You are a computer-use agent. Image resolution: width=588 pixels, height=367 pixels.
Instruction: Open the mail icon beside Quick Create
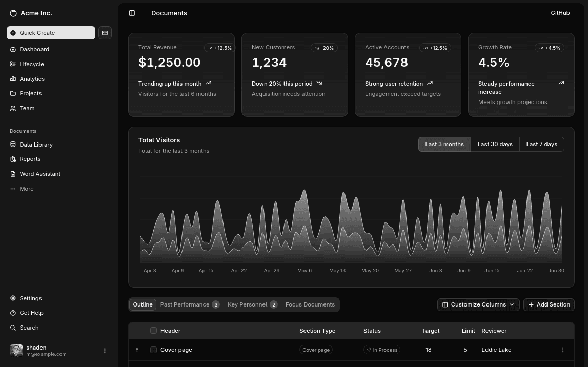pos(105,32)
